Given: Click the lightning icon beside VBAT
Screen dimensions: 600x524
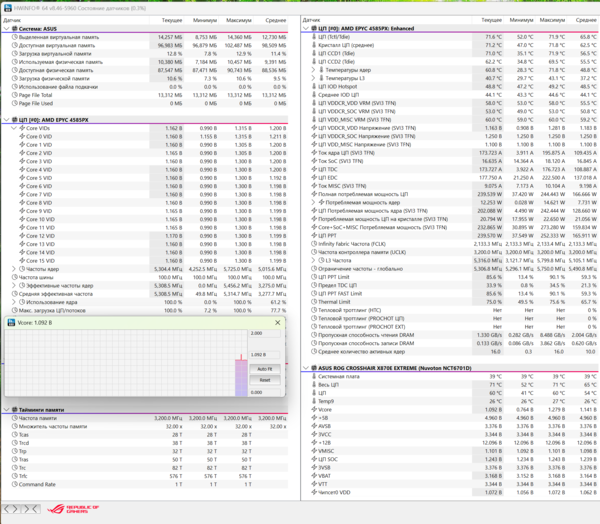Looking at the screenshot, I should click(x=314, y=476).
